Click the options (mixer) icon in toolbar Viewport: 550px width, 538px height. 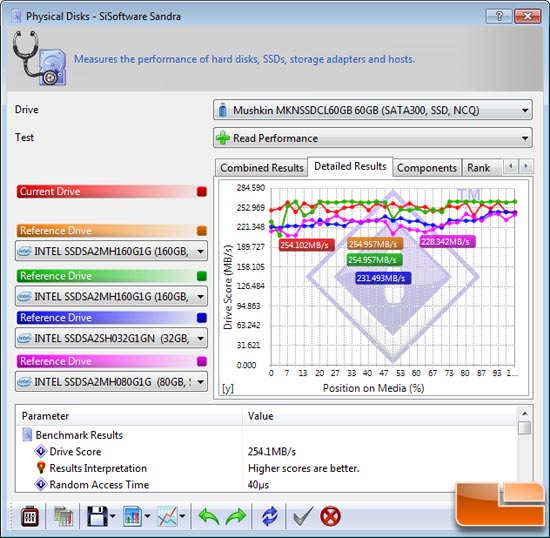(x=30, y=516)
